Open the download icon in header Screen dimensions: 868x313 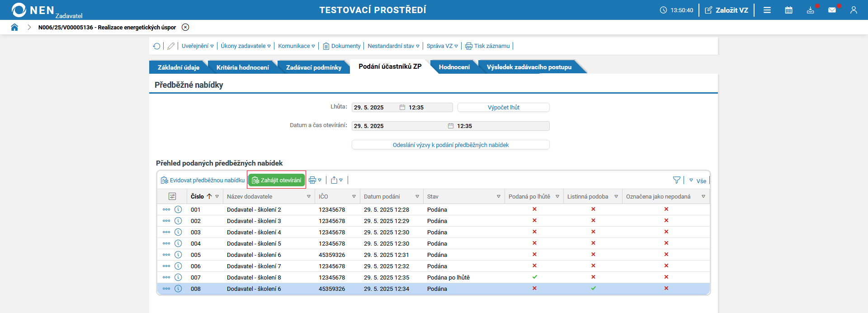click(x=810, y=10)
